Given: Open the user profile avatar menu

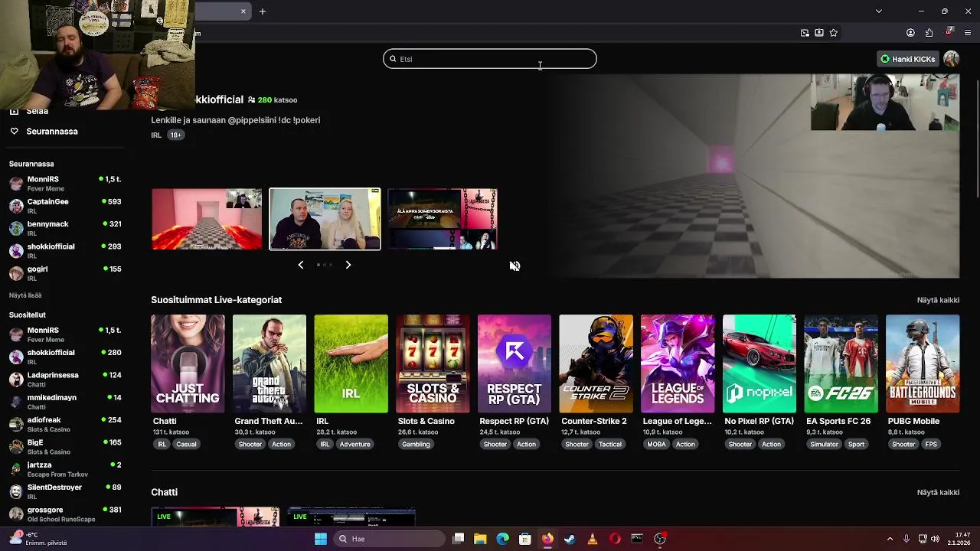Looking at the screenshot, I should [x=951, y=59].
